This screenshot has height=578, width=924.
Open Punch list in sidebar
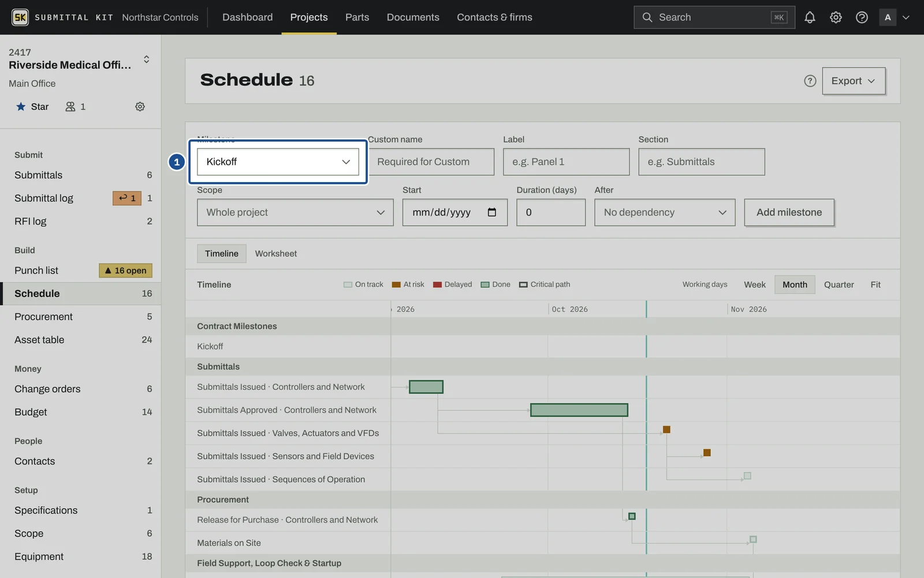tap(81, 271)
